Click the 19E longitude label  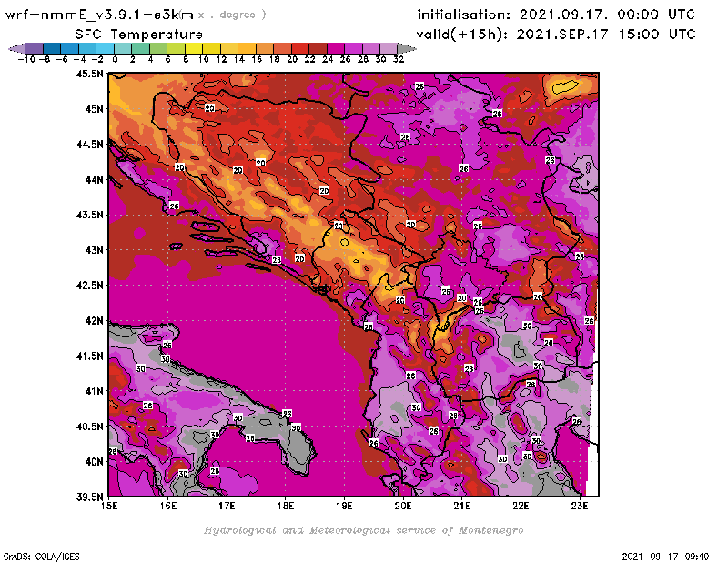click(344, 506)
